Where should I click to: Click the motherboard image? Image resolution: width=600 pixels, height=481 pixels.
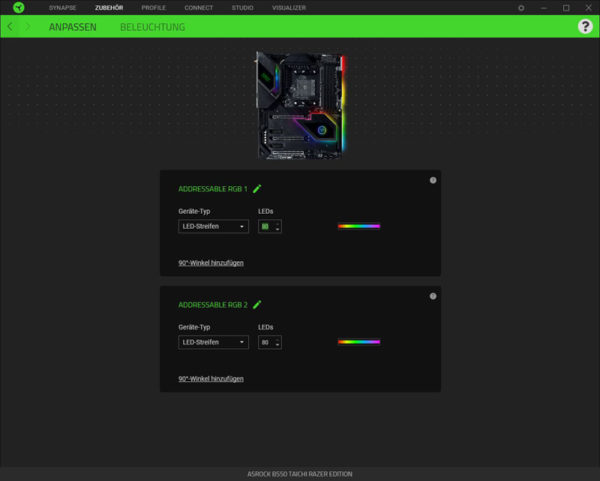pyautogui.click(x=300, y=105)
